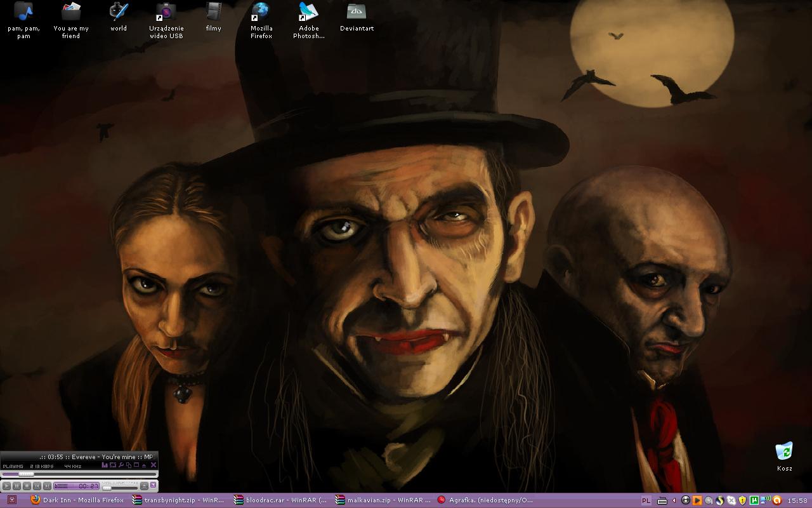Click Play in the media player

pos(6,486)
